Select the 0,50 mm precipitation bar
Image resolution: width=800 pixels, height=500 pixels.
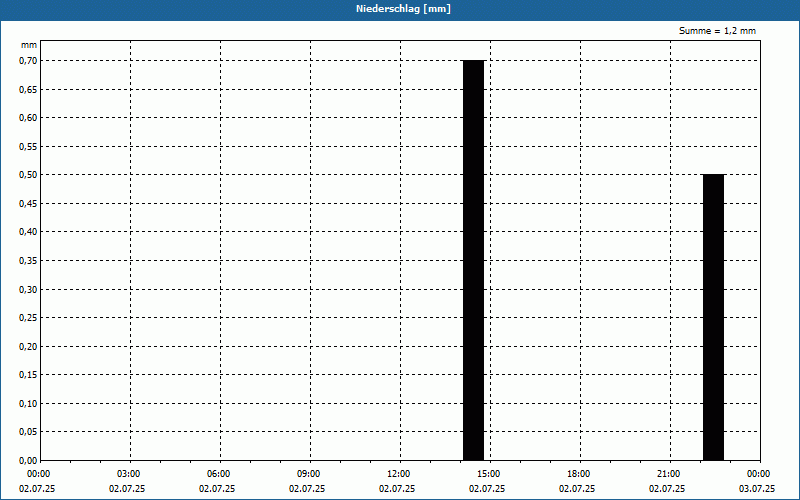(713, 317)
